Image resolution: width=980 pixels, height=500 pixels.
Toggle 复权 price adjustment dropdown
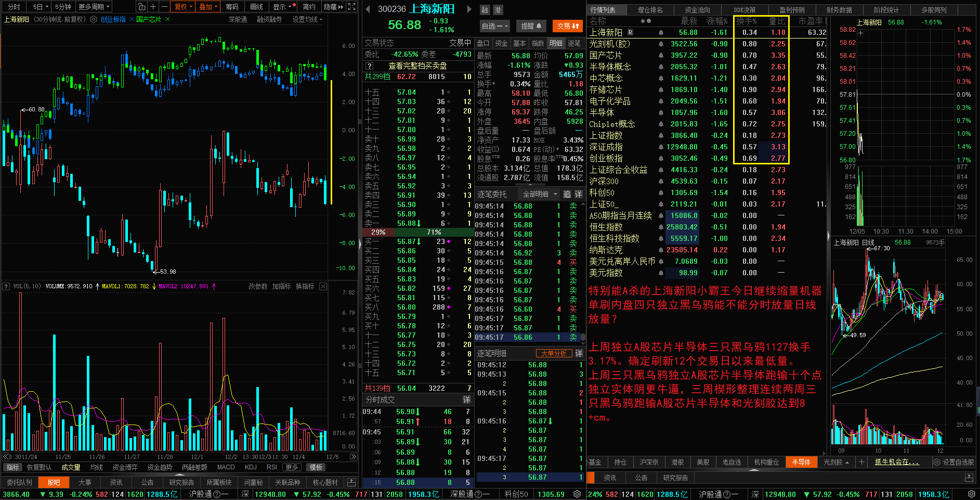(184, 7)
